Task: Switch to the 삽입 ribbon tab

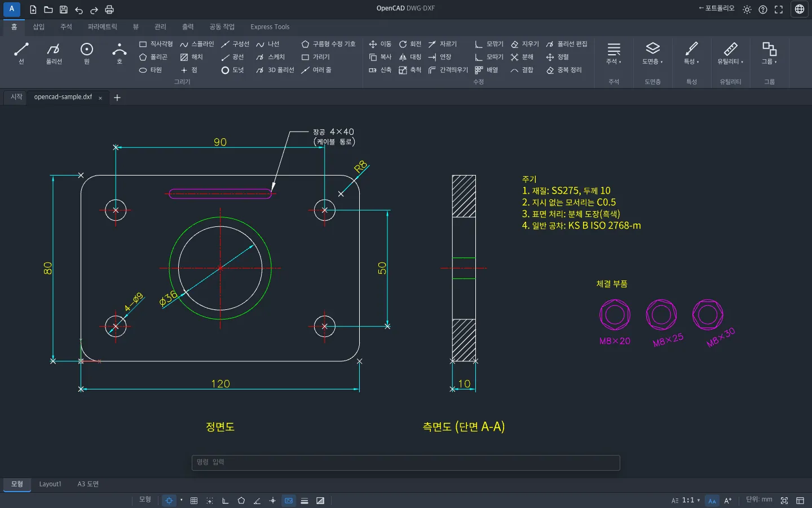Action: (x=38, y=27)
